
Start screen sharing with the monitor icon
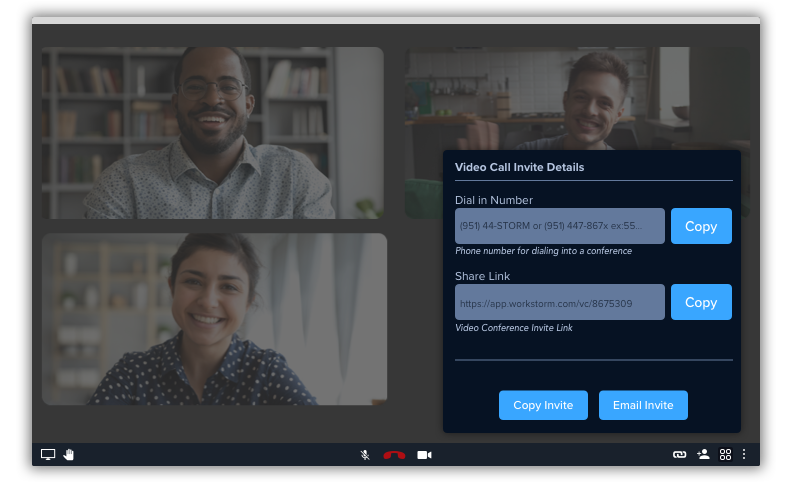[x=48, y=455]
